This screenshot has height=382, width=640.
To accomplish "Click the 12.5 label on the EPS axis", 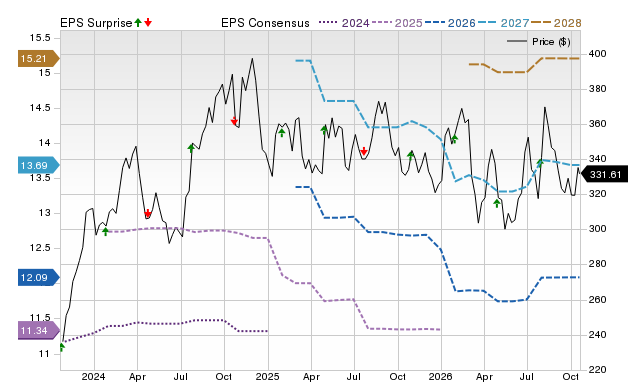I will (40, 248).
